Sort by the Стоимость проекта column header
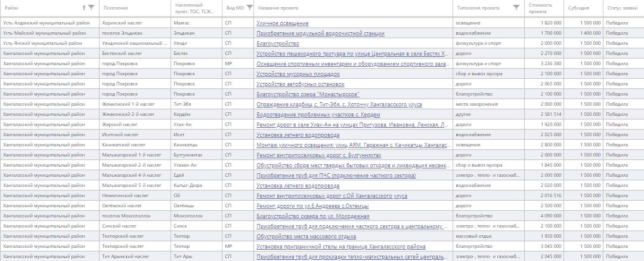 coord(540,8)
